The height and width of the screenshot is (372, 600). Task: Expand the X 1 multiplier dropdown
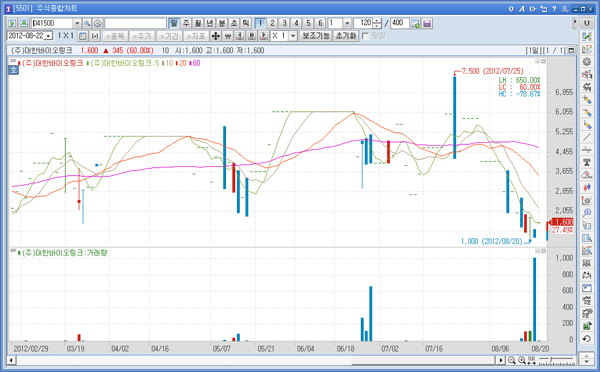pos(293,36)
